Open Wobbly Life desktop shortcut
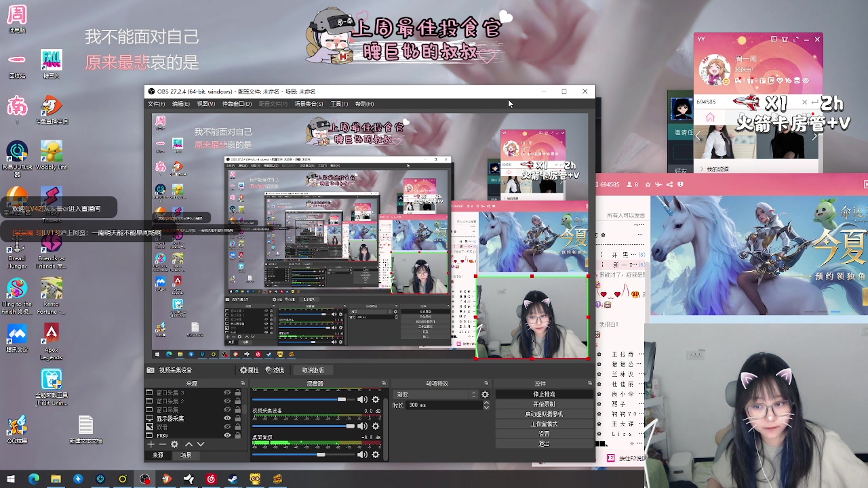The height and width of the screenshot is (488, 868). [51, 155]
